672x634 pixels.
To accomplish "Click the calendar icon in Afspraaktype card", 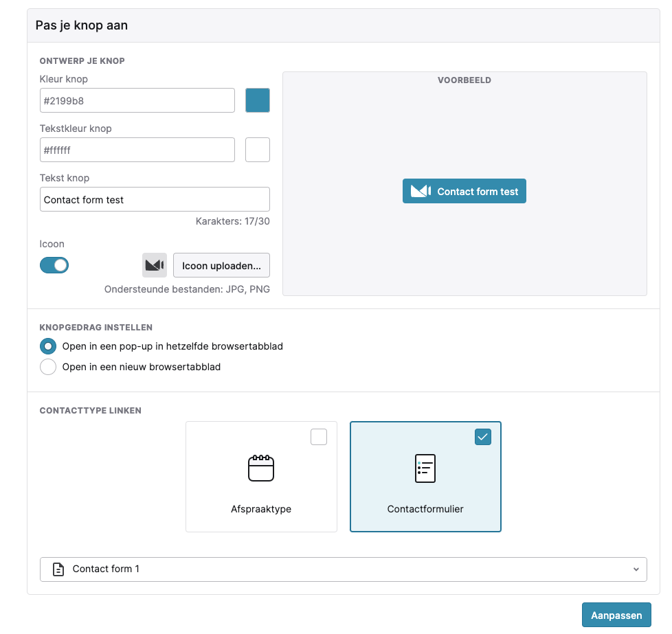I will [261, 468].
